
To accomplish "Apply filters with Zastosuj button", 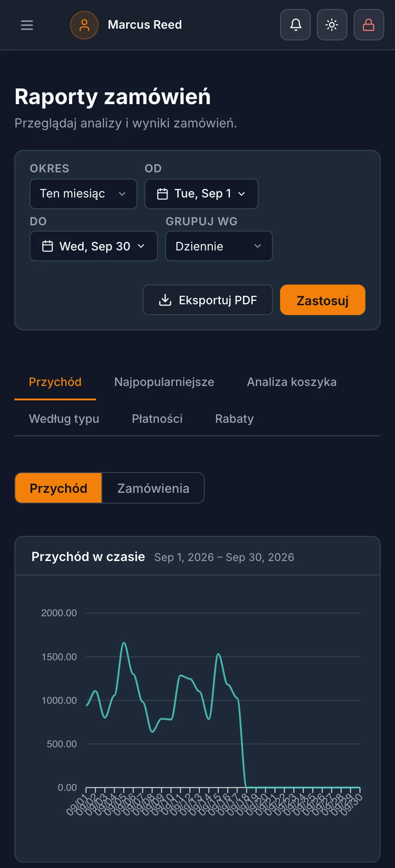I will point(323,300).
